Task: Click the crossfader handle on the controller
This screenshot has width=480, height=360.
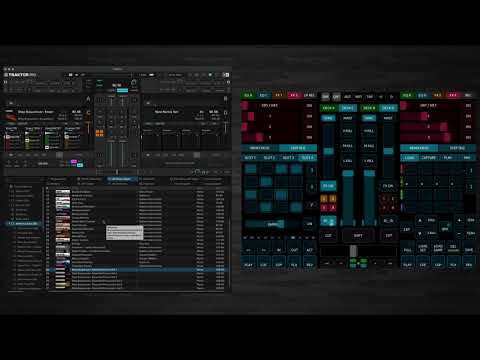Action: (353, 251)
